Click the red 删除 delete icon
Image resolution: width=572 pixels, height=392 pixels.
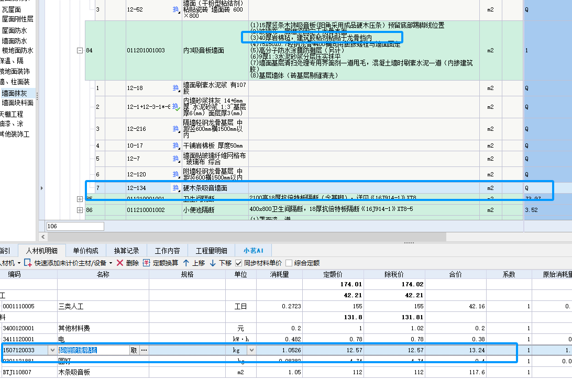click(119, 263)
